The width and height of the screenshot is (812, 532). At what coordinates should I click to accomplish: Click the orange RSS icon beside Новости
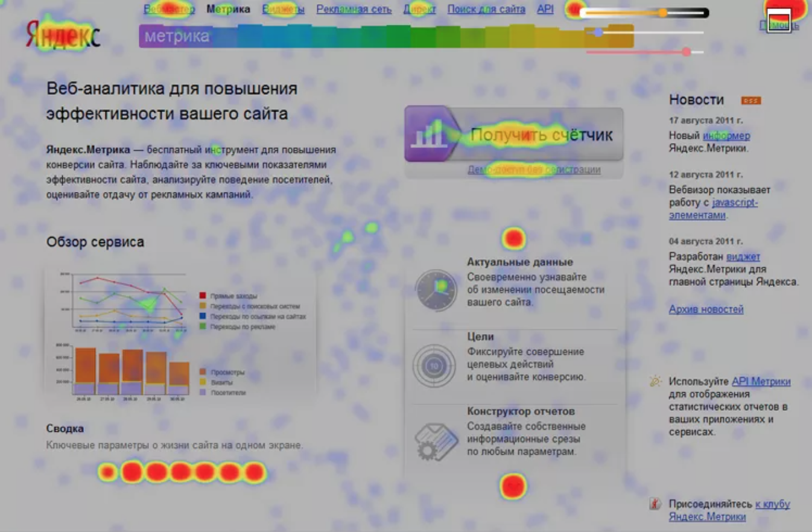click(751, 101)
